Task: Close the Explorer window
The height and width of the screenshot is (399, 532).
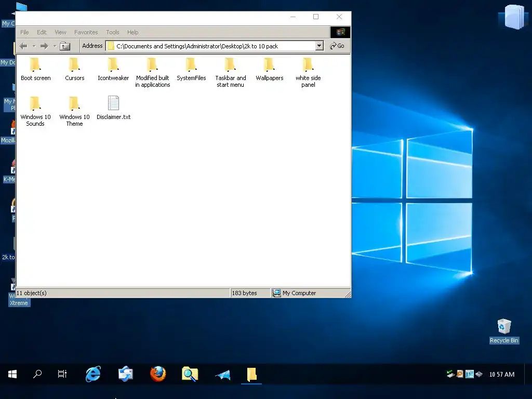Action: click(x=339, y=17)
